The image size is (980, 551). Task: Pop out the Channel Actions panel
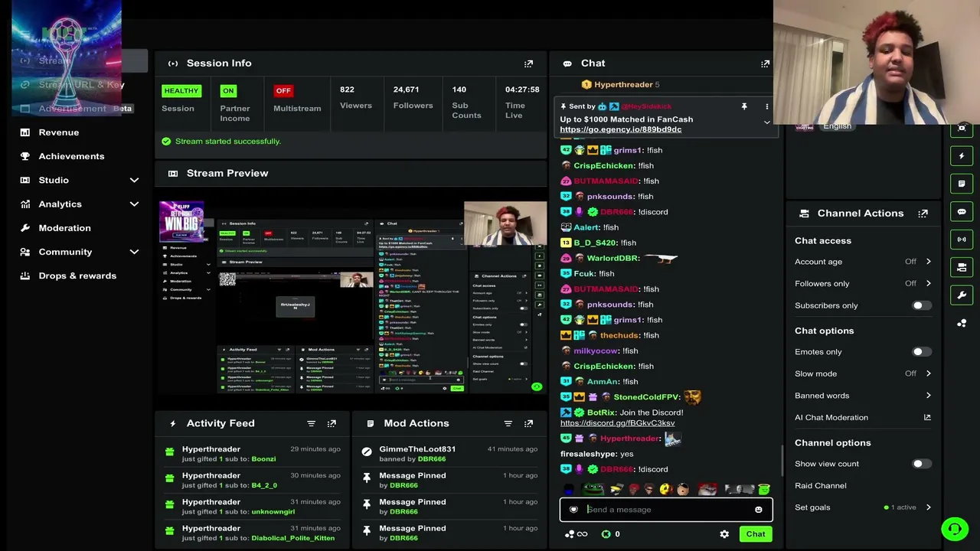click(923, 214)
